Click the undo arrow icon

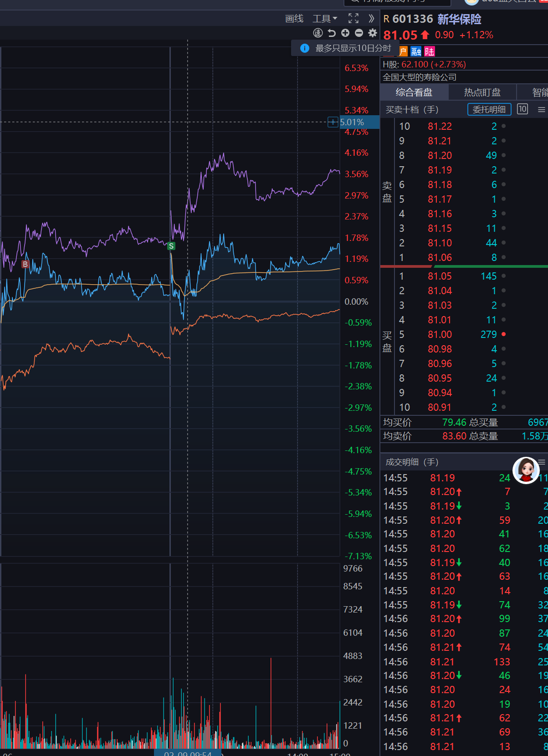[332, 33]
